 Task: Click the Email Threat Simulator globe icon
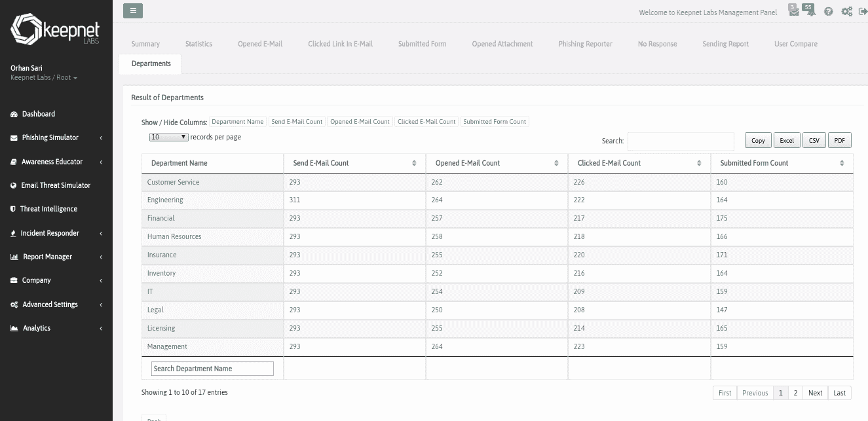14,185
